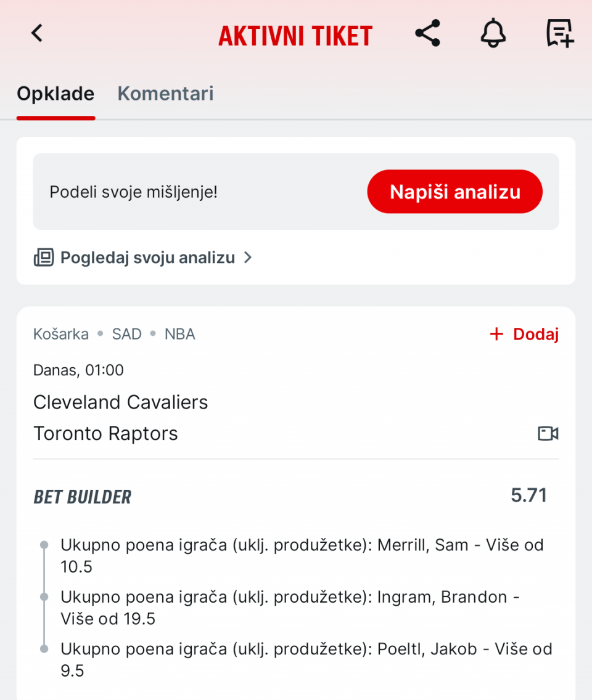The height and width of the screenshot is (700, 592).
Task: Select the Merrill, Sam points selection
Action: coord(302,556)
